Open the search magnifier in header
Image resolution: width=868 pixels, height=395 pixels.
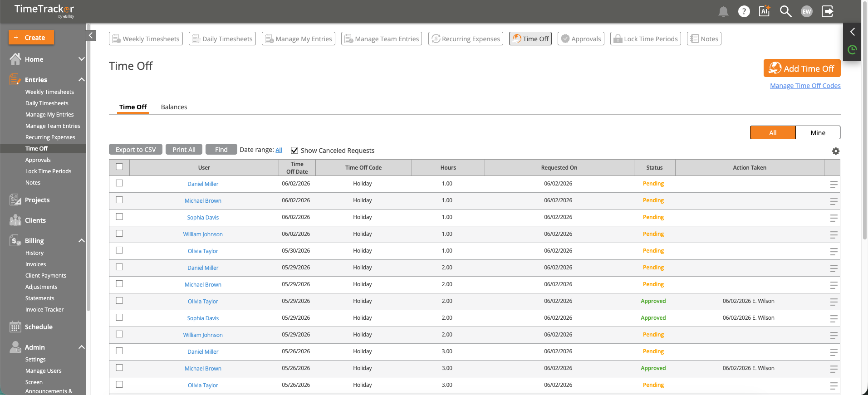pyautogui.click(x=786, y=11)
